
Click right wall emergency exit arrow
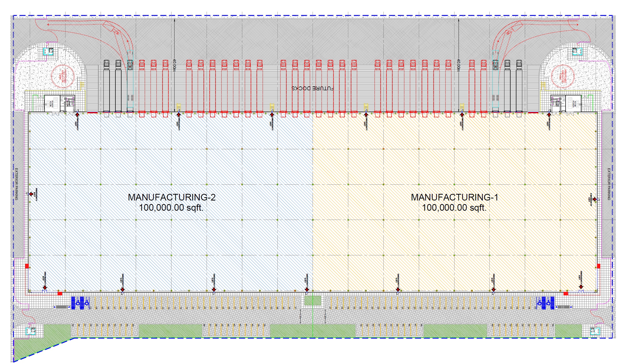click(x=594, y=199)
